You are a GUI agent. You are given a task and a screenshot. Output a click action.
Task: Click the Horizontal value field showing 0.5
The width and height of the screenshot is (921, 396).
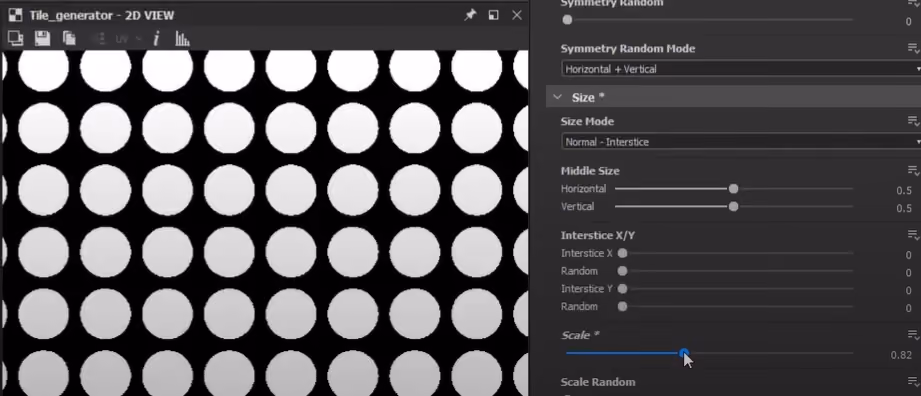pyautogui.click(x=904, y=190)
